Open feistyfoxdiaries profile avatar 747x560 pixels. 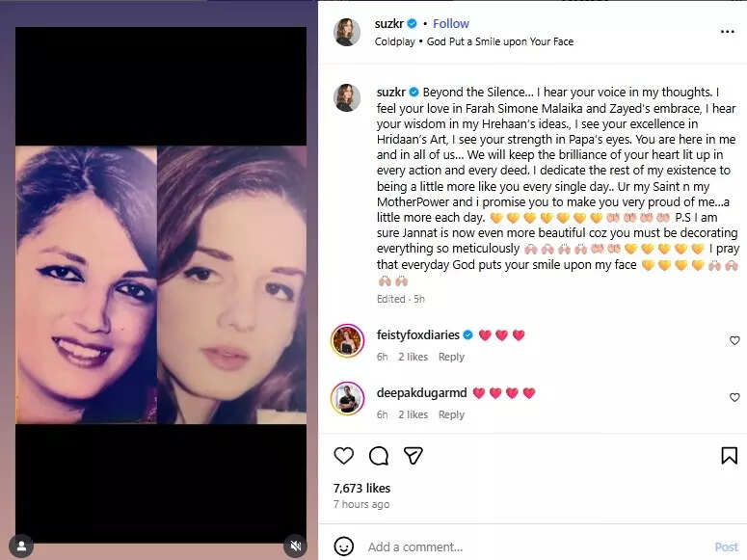coord(347,341)
